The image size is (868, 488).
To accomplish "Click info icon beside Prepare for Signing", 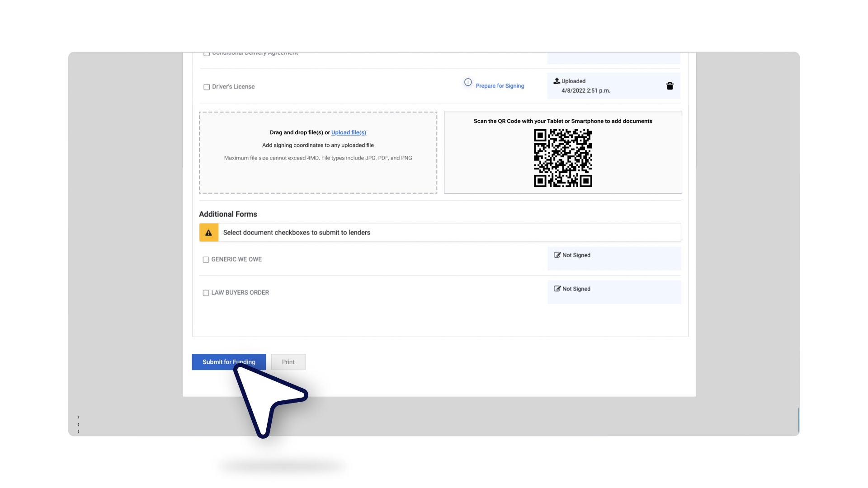I will click(468, 82).
